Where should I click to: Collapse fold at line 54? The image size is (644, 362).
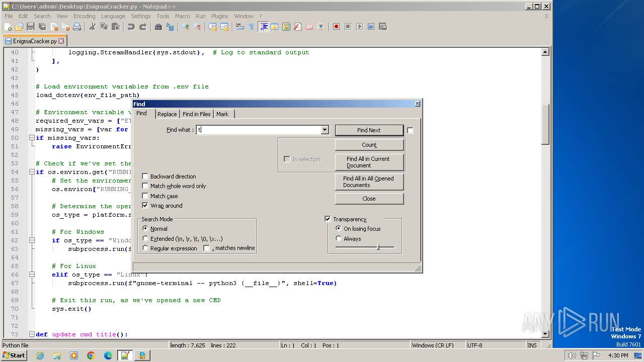pos(32,172)
